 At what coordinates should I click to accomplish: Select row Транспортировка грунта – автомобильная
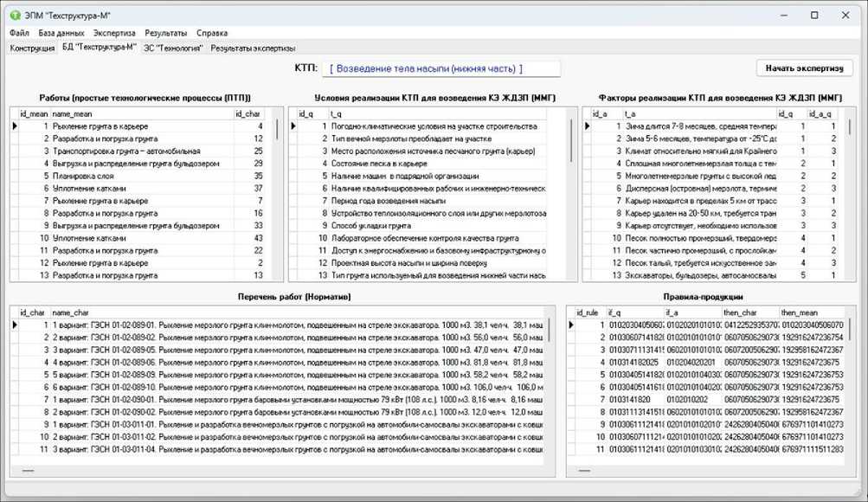click(x=142, y=151)
